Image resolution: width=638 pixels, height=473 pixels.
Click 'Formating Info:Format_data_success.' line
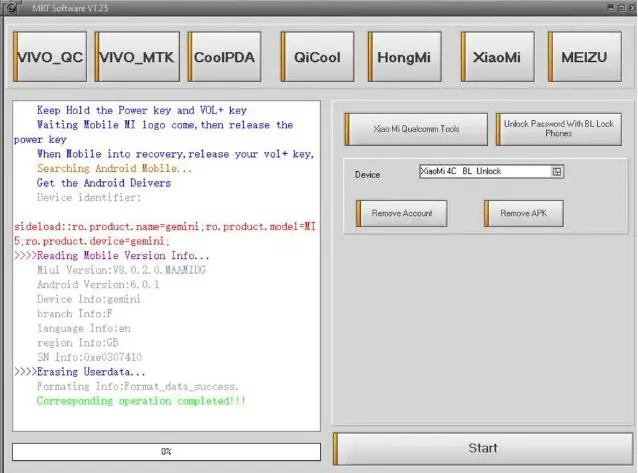pyautogui.click(x=138, y=386)
